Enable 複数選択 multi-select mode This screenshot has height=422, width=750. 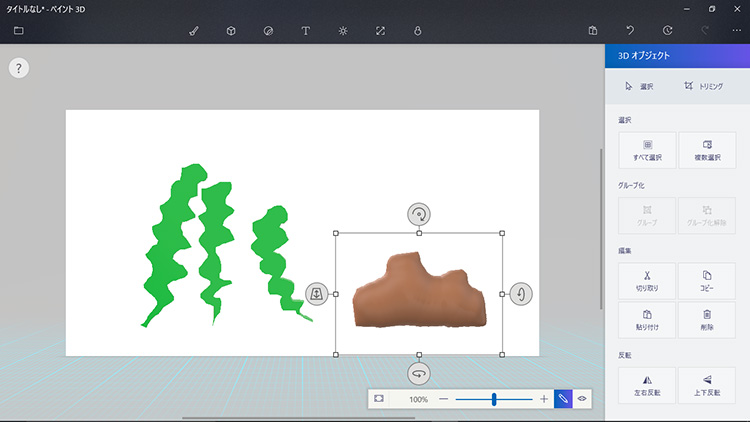(707, 150)
